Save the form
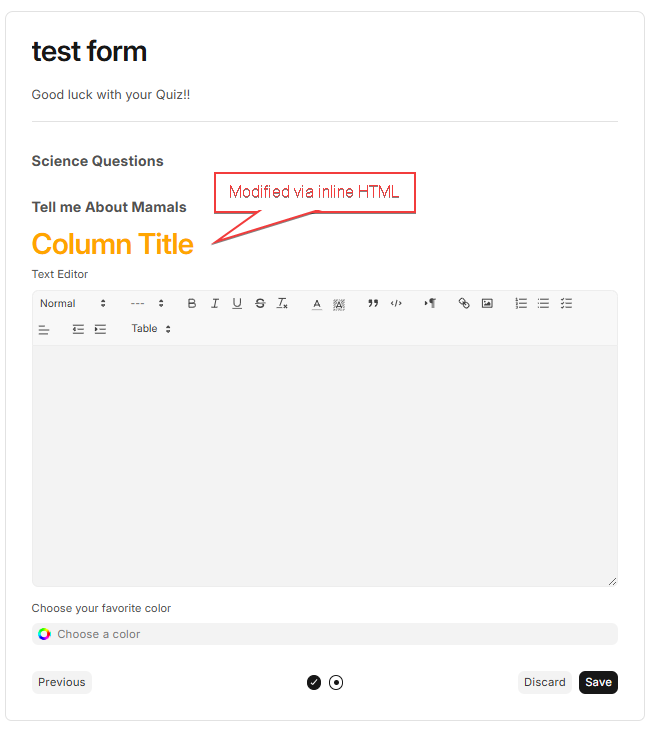This screenshot has height=729, width=651. (598, 682)
